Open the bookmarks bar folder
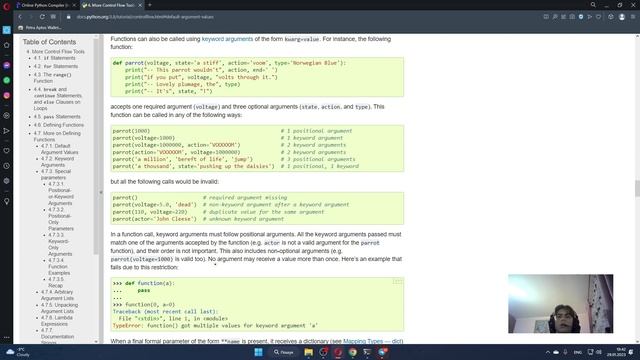The width and height of the screenshot is (640, 360). (40, 28)
